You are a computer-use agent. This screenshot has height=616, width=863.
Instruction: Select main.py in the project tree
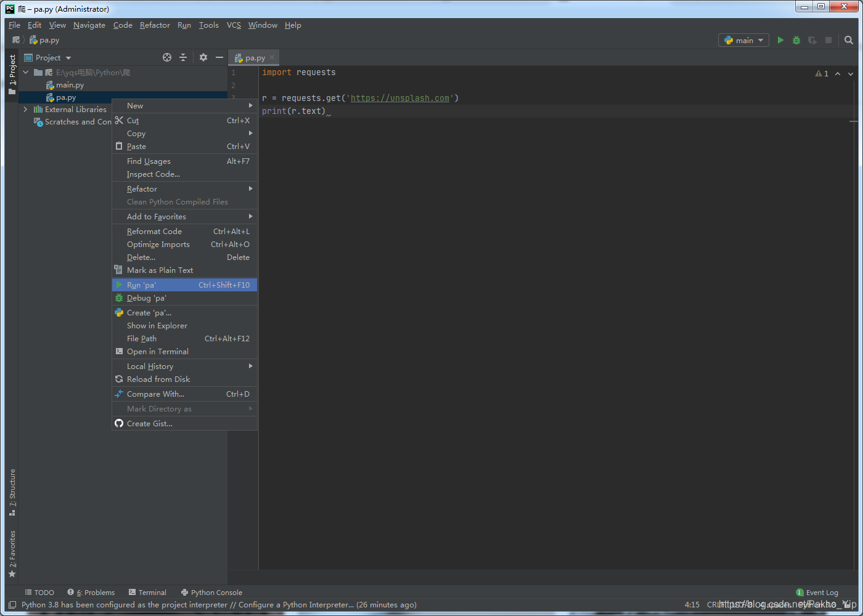point(65,85)
